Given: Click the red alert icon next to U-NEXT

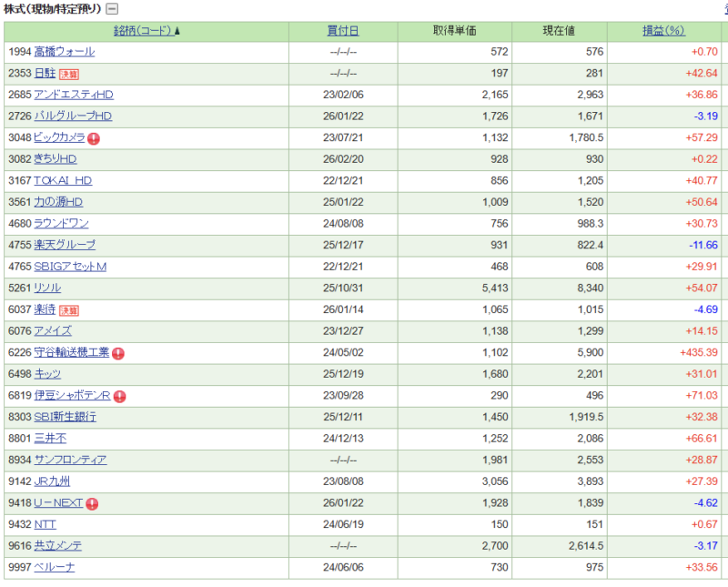Looking at the screenshot, I should (x=92, y=503).
